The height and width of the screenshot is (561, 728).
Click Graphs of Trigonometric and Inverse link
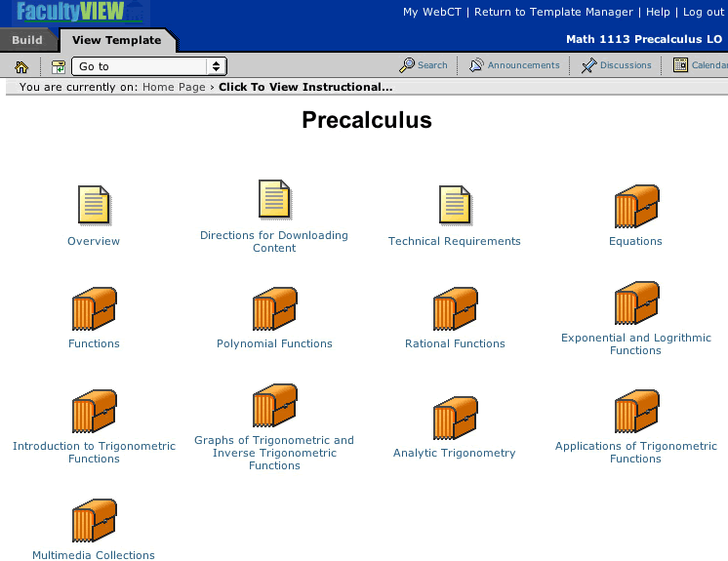(274, 453)
